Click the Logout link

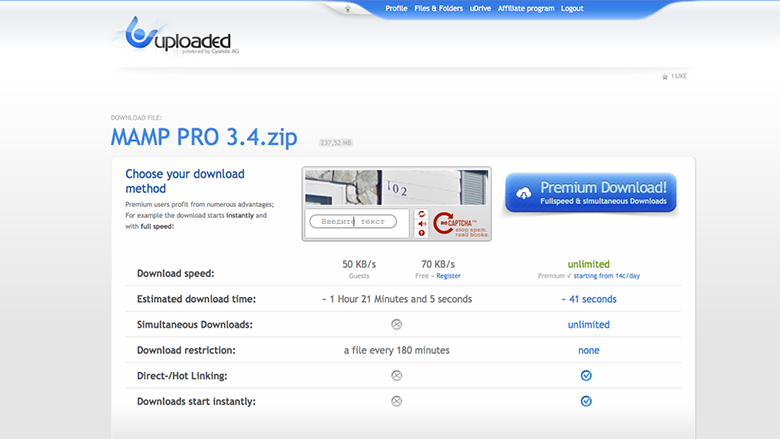coord(572,8)
